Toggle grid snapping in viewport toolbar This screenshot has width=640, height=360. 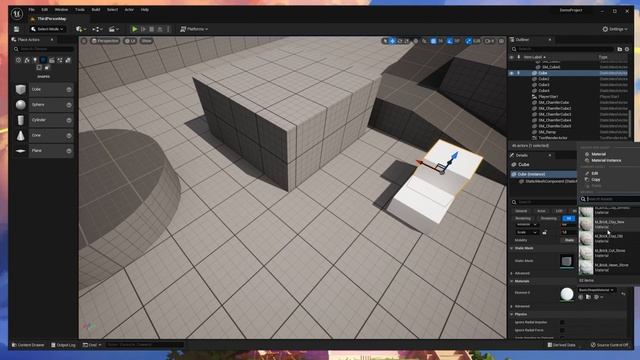coord(433,41)
